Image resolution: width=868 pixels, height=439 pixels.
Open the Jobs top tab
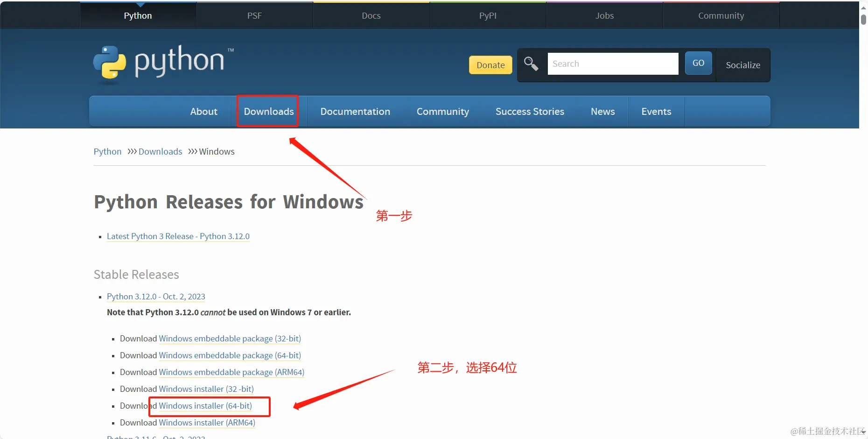click(605, 15)
